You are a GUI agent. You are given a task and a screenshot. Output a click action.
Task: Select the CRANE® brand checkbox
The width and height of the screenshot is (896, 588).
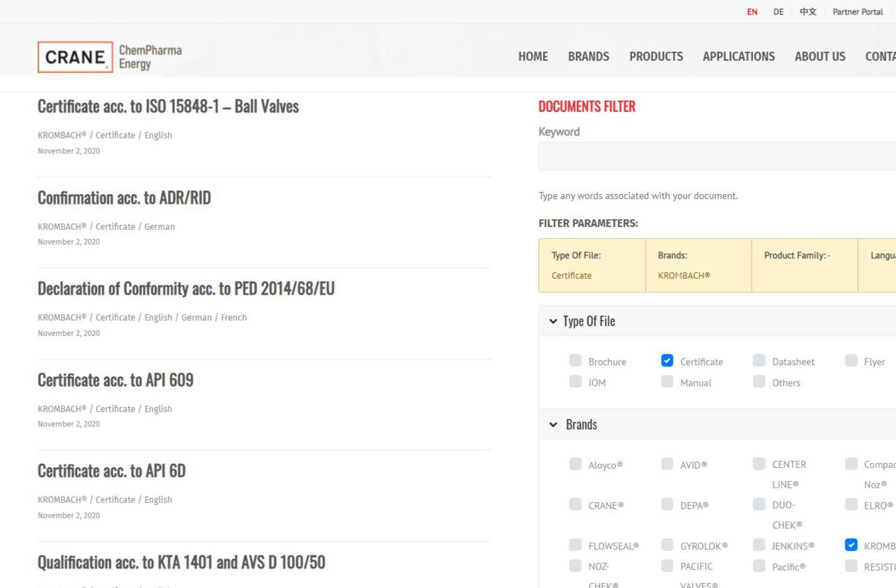point(576,505)
